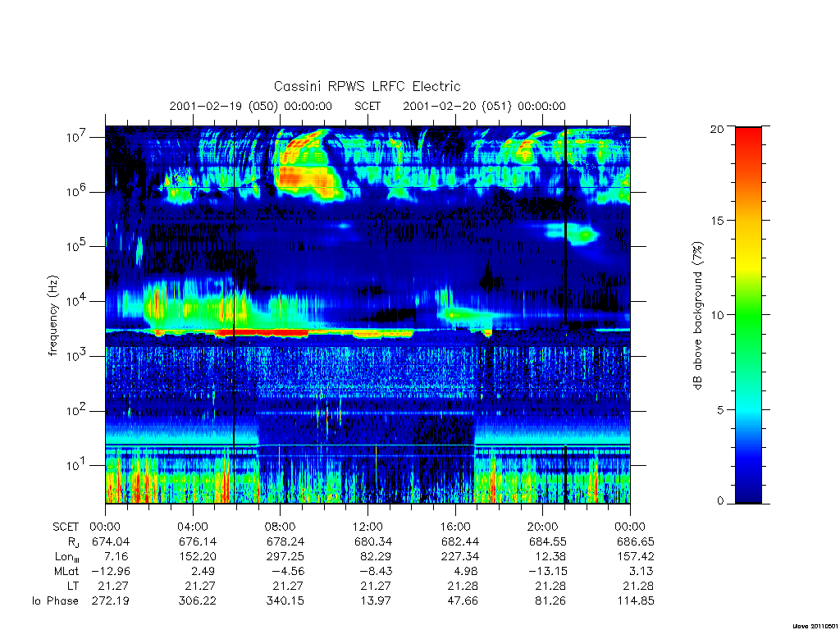Click longitude value '152.20'

click(x=199, y=557)
